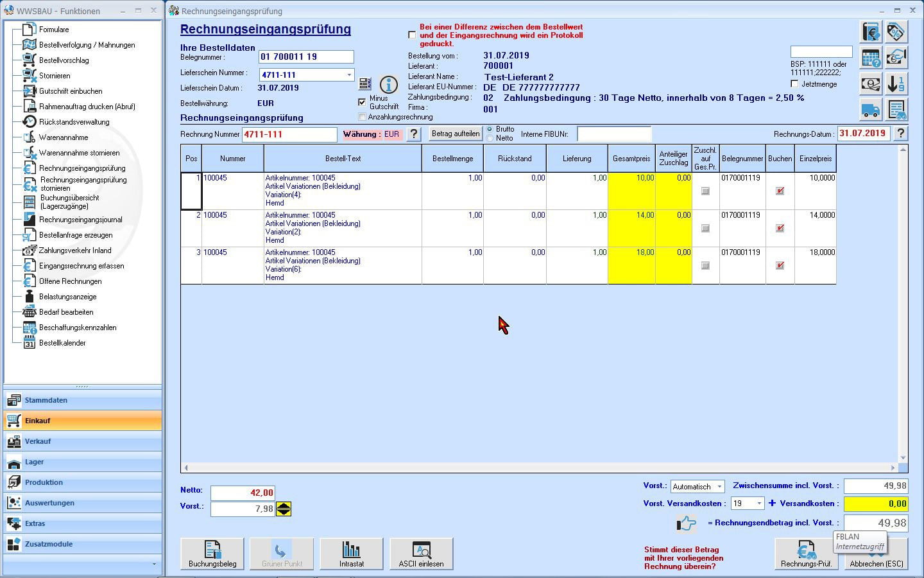Open Rückstandsverwaltung entry

click(x=74, y=122)
